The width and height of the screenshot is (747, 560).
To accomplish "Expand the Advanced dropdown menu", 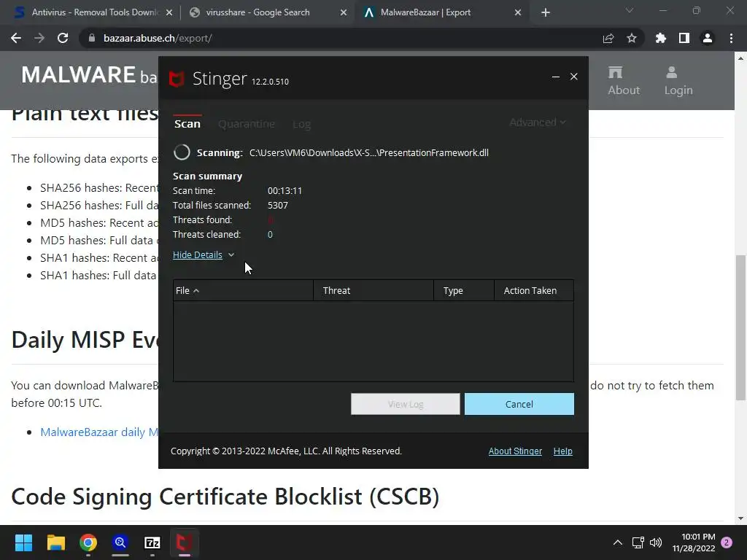I will point(538,122).
